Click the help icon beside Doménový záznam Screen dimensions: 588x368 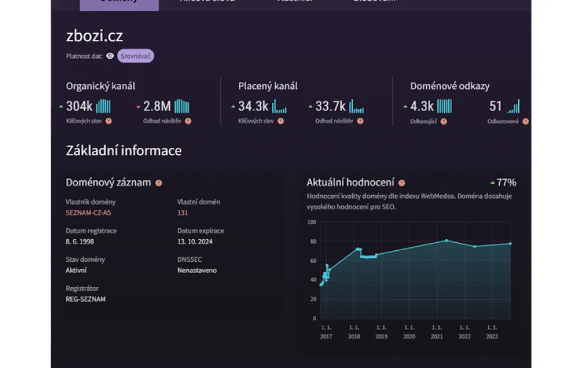(x=159, y=183)
